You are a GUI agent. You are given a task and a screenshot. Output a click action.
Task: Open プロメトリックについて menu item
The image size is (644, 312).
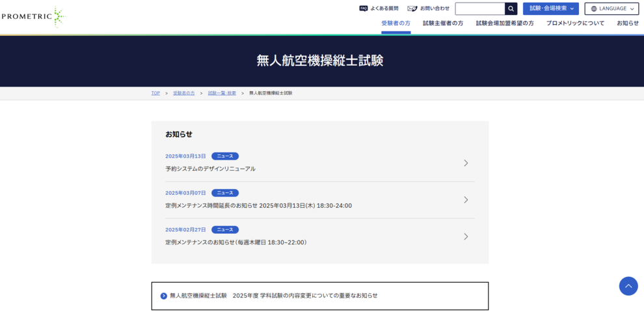tap(575, 23)
